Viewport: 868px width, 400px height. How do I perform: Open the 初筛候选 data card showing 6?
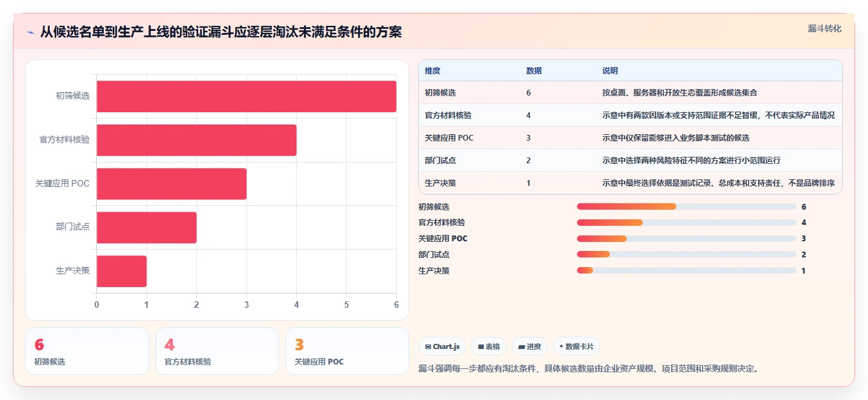tap(87, 351)
